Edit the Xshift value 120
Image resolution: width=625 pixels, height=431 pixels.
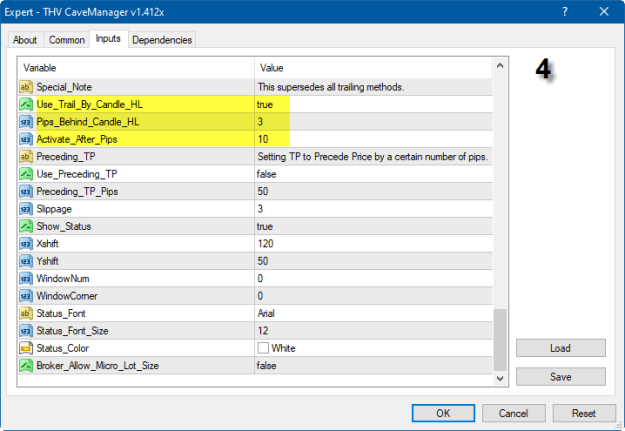click(x=265, y=244)
